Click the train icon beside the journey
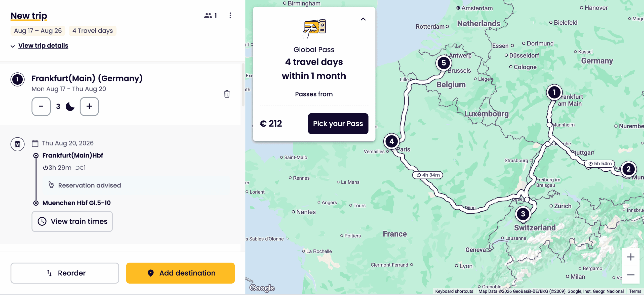Viewport: 644px width, 295px height. click(x=18, y=144)
